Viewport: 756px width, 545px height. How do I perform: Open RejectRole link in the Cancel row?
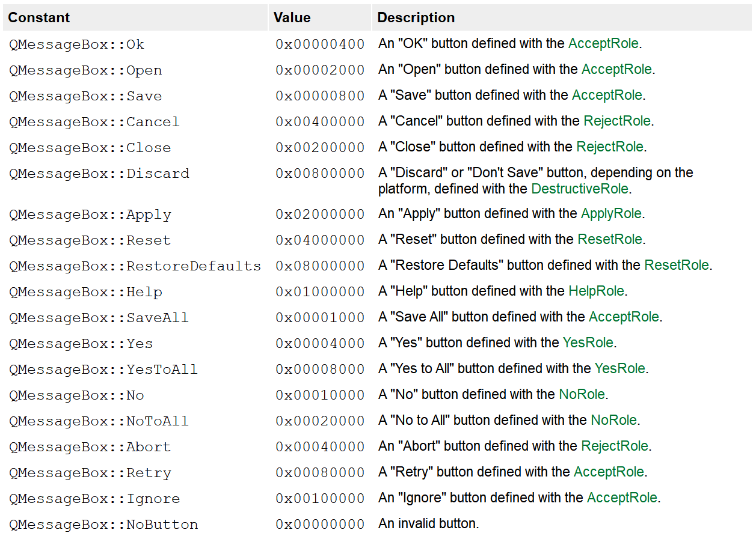[617, 121]
